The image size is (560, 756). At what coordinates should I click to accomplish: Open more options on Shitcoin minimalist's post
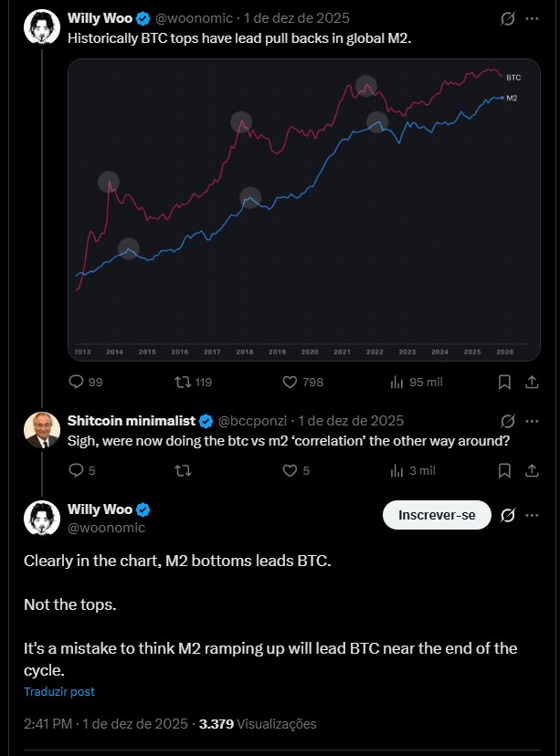[x=532, y=421]
